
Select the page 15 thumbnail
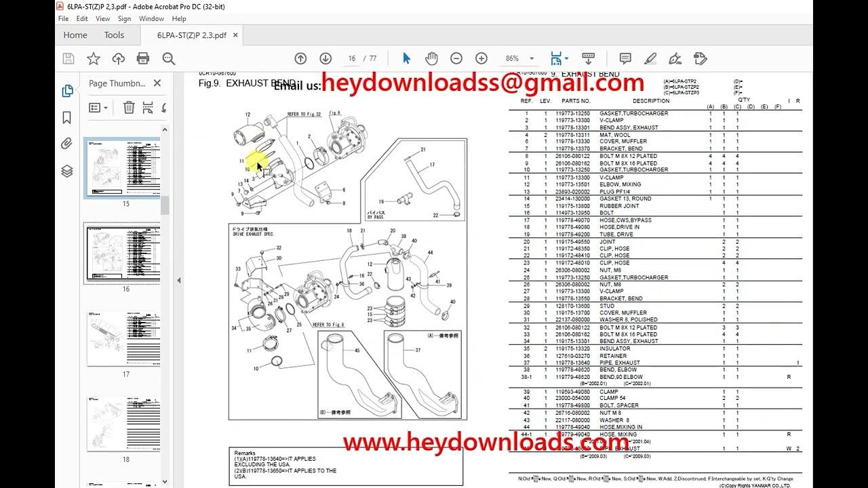[x=122, y=168]
